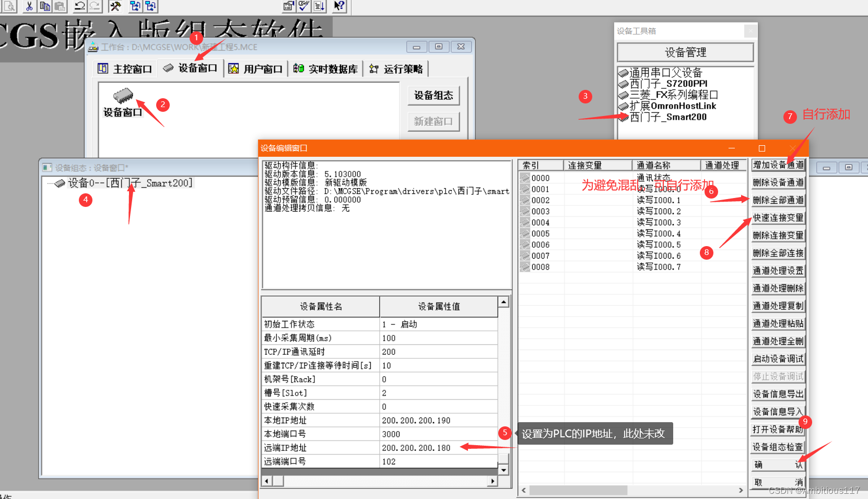Click the 通道处理 column header
This screenshot has width=868, height=499.
[x=723, y=166]
